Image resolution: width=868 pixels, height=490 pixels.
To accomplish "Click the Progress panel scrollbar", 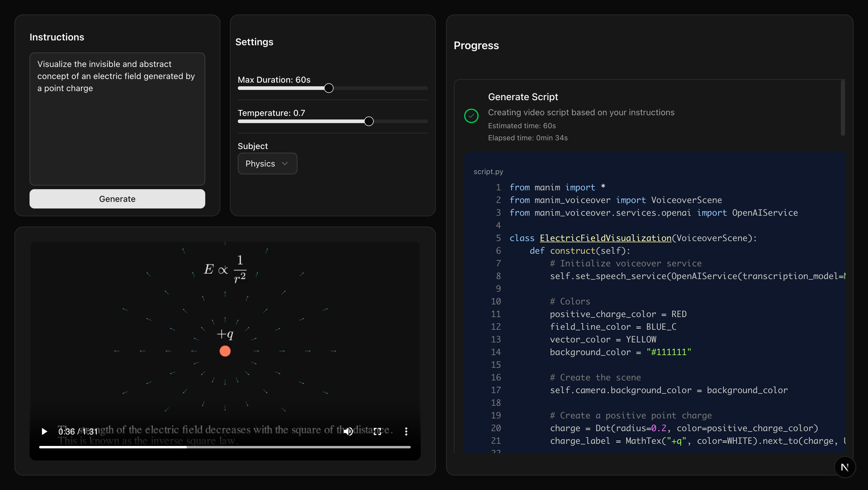I will tap(843, 108).
